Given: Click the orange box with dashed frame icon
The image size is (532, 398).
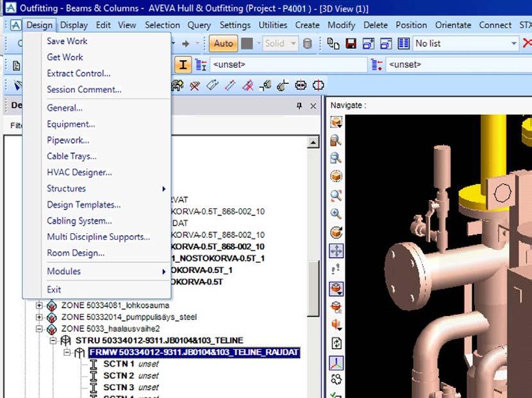Looking at the screenshot, I should 337,122.
